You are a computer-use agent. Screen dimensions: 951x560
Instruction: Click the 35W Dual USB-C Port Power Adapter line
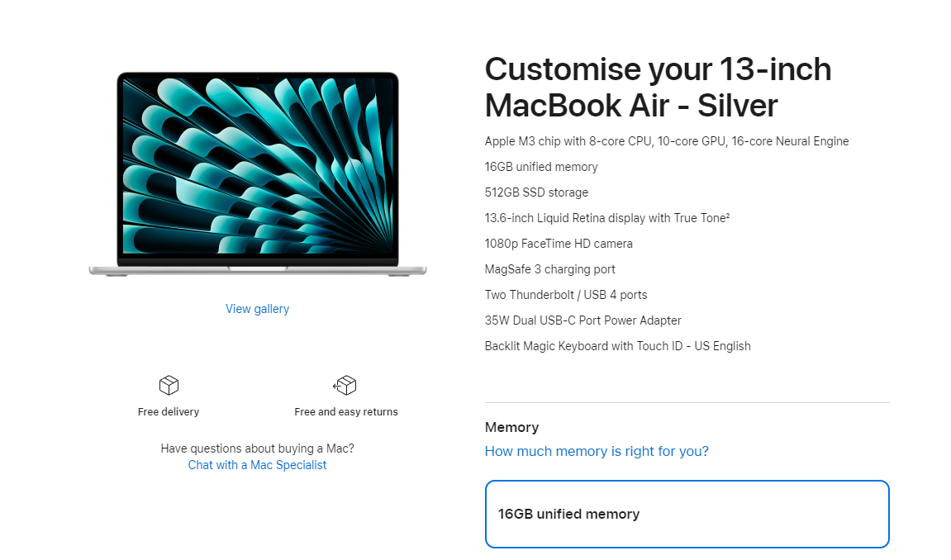582,320
